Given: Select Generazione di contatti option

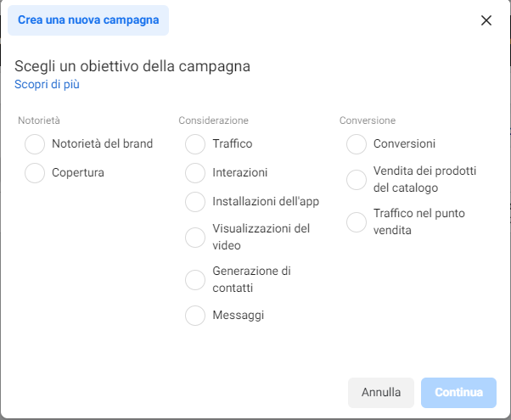Looking at the screenshot, I should tap(195, 279).
